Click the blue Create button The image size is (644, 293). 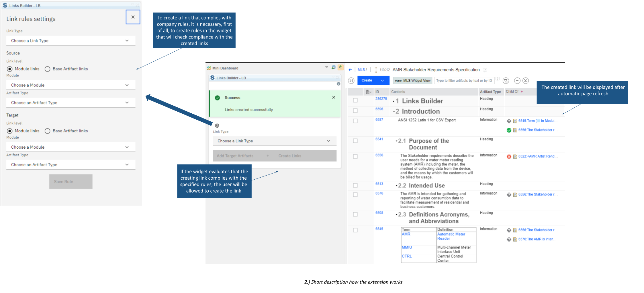point(373,80)
